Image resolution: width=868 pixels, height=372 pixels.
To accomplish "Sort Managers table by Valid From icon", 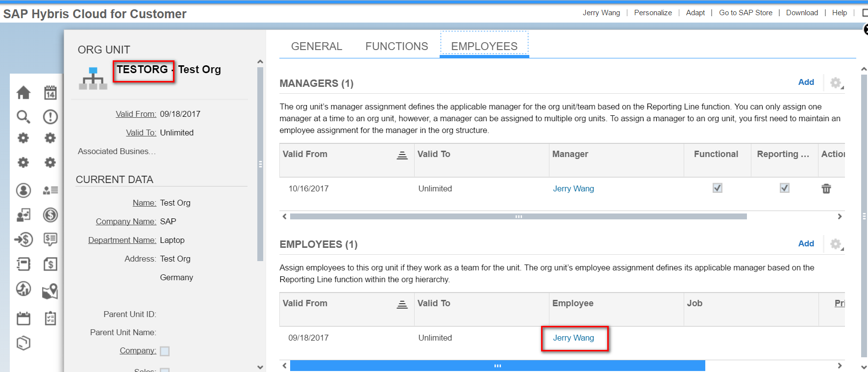I will 402,155.
